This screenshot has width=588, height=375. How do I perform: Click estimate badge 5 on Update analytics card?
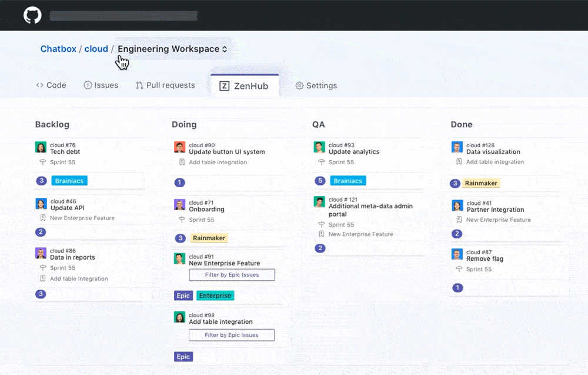(x=320, y=181)
